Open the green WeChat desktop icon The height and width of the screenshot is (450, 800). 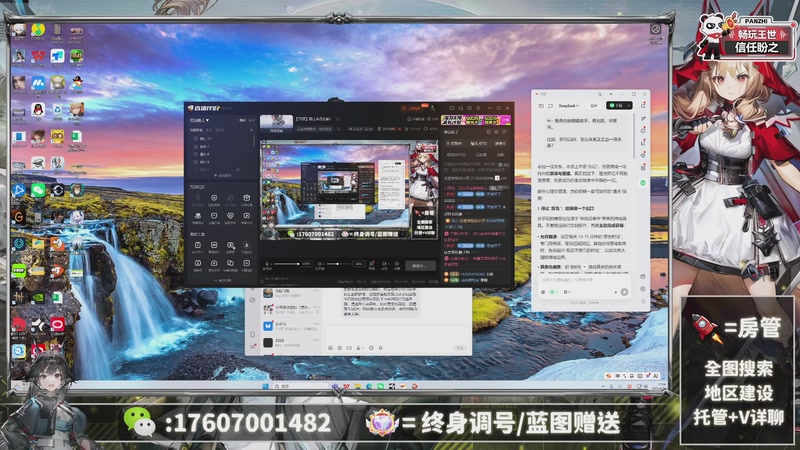(38, 189)
